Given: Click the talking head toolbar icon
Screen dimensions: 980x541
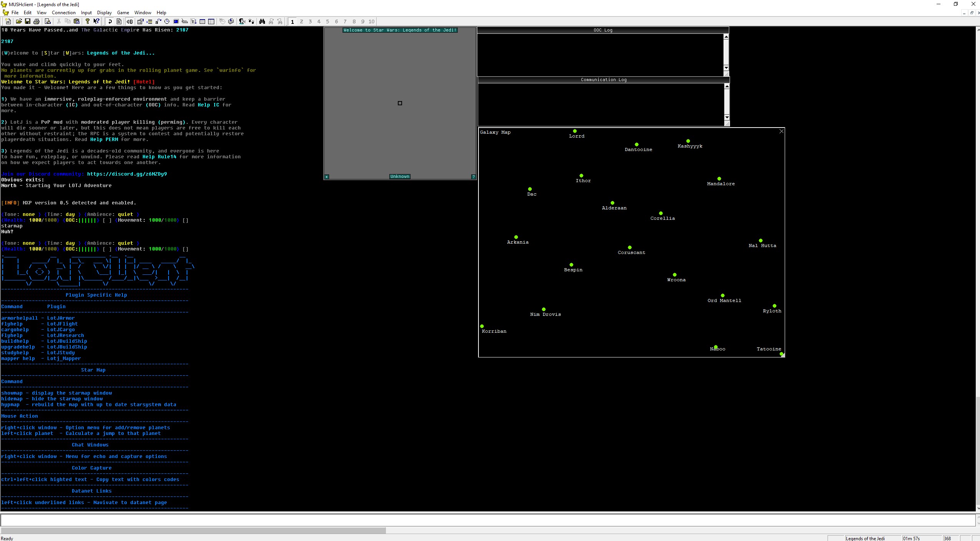Looking at the screenshot, I should (x=242, y=22).
